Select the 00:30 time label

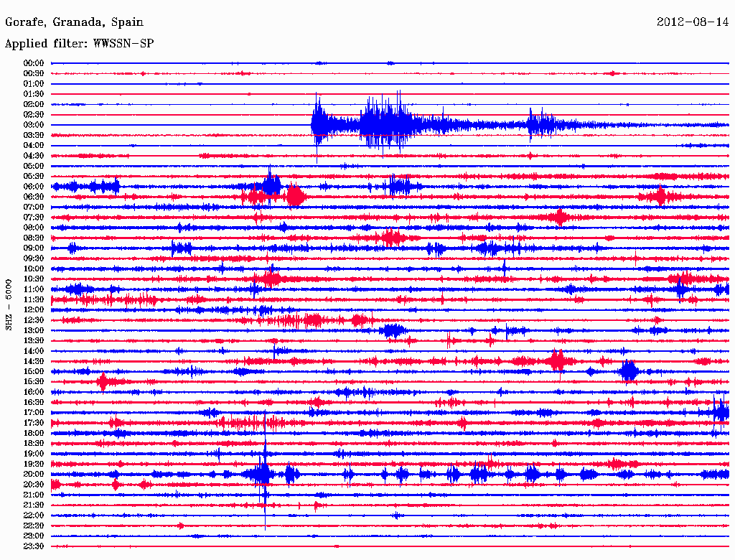coord(33,73)
